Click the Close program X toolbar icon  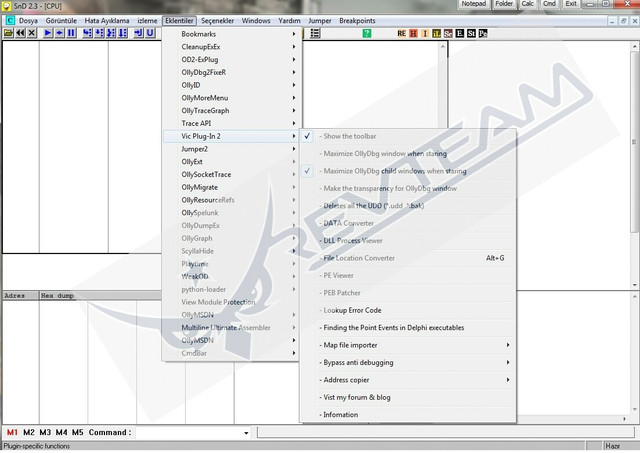point(32,33)
